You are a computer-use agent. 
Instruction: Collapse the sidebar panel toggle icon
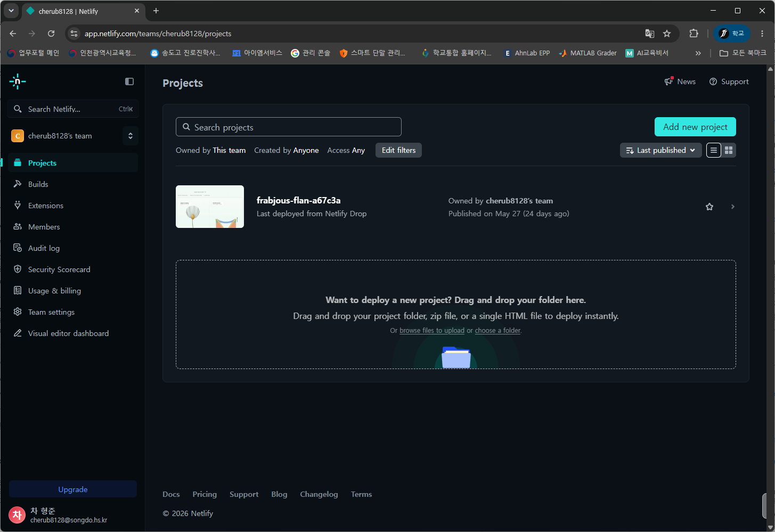129,81
